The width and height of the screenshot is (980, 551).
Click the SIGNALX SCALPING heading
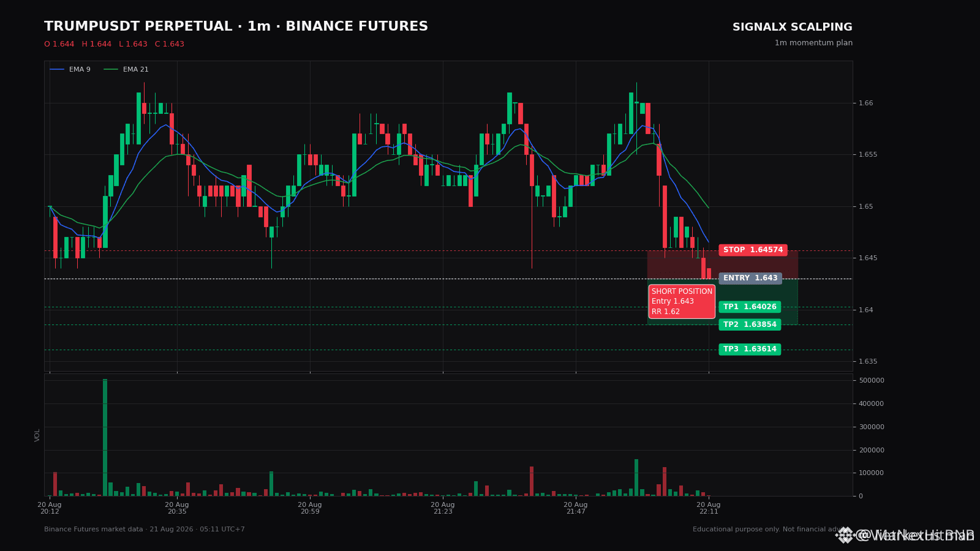pos(792,28)
